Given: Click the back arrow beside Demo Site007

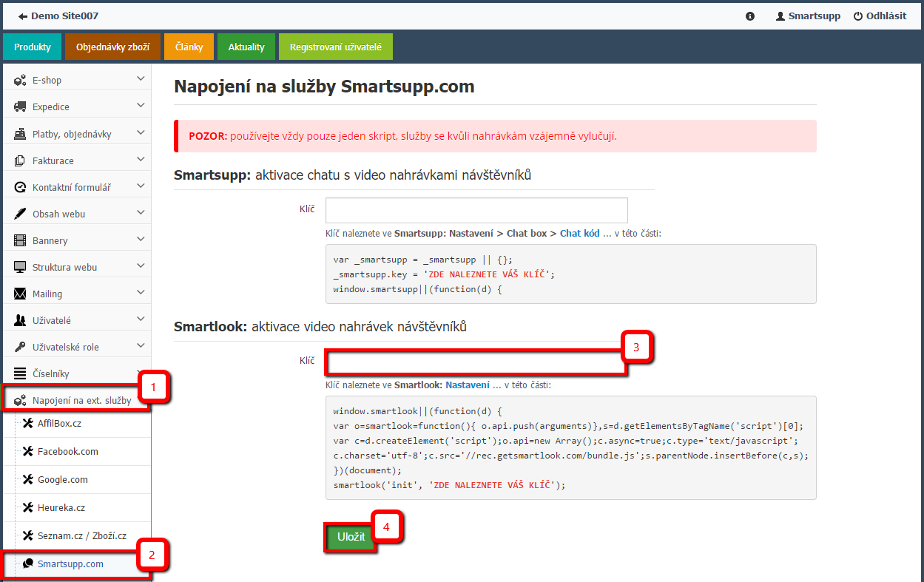Looking at the screenshot, I should click(x=23, y=16).
